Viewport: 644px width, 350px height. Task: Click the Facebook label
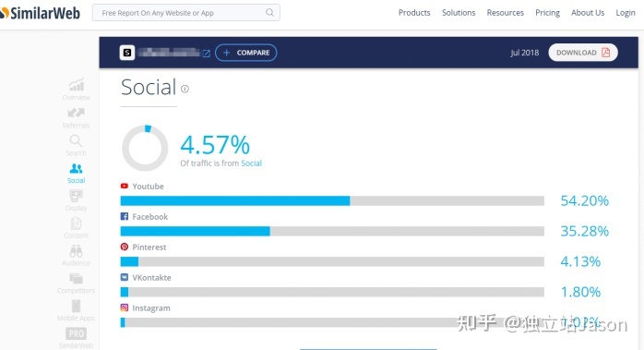pos(149,217)
